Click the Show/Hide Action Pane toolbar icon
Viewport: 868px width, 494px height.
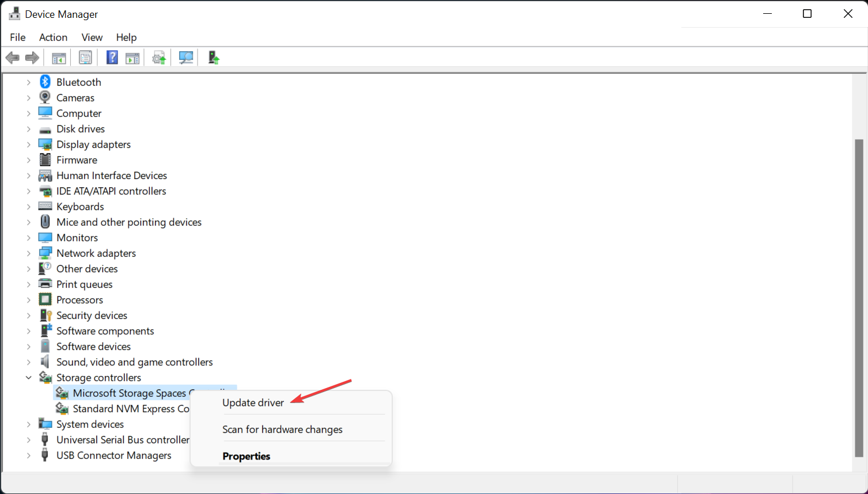(132, 57)
